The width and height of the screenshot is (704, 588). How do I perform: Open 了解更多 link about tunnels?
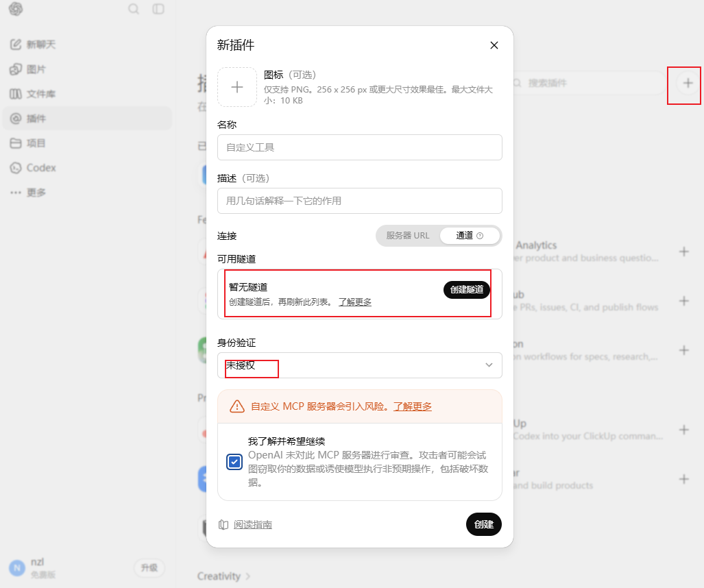click(x=355, y=302)
